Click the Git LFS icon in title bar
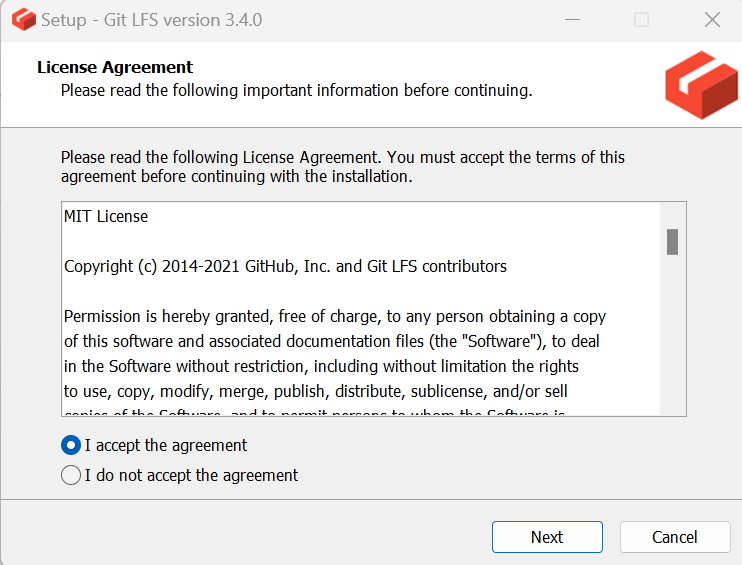 24,20
